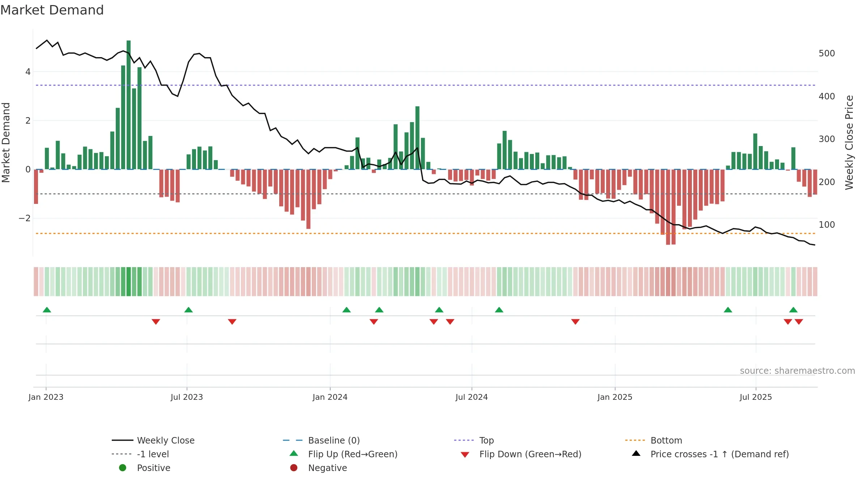Click the flip-up marker after Jul 2024
The width and height of the screenshot is (868, 488).
pos(499,310)
